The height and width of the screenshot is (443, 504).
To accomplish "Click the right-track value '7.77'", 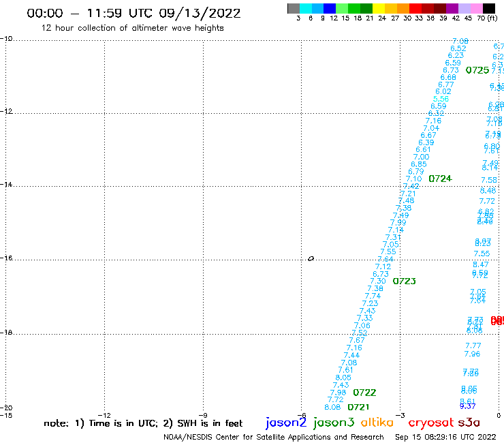I will pyautogui.click(x=473, y=346).
